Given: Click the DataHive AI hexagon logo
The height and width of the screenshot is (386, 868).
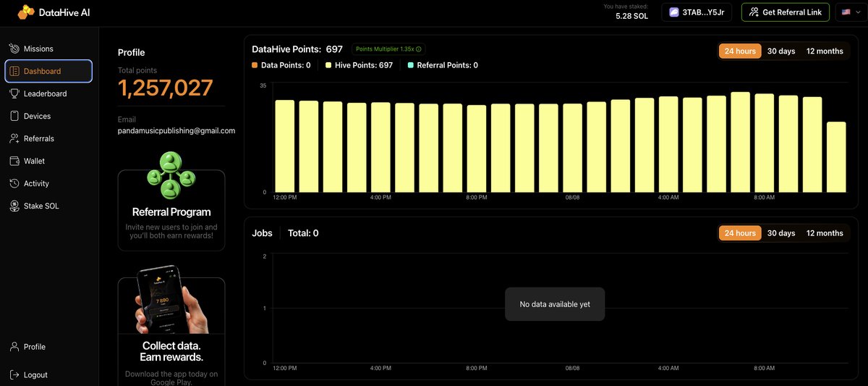Looking at the screenshot, I should tap(26, 12).
